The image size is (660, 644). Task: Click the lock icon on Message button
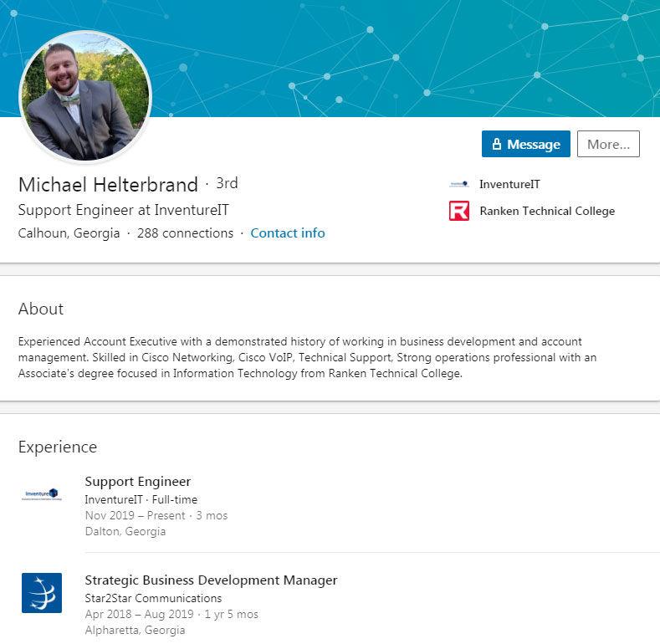pos(497,144)
